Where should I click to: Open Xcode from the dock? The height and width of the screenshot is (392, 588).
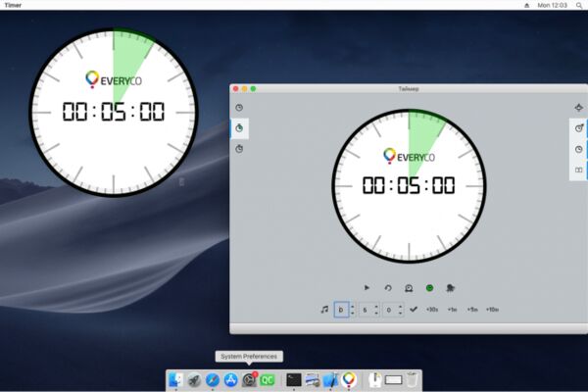click(x=331, y=380)
